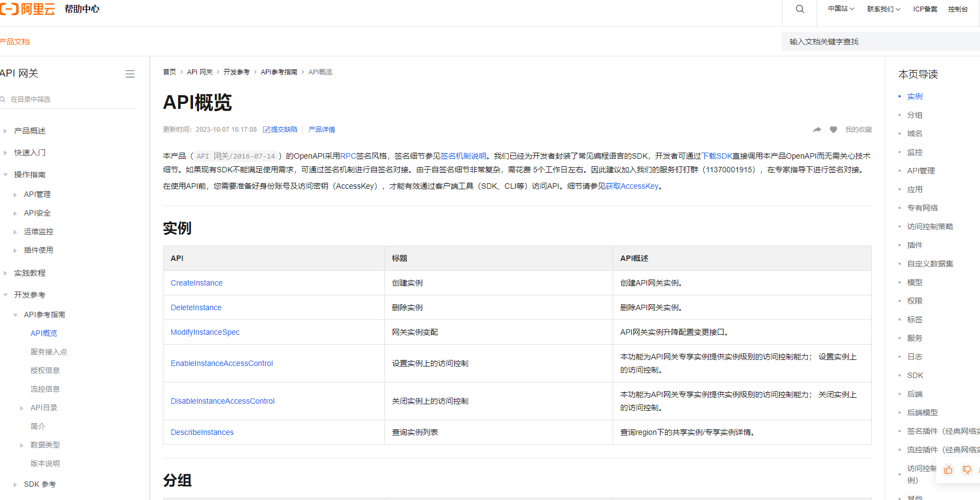Open the 联系我们 dropdown
The height and width of the screenshot is (500, 980).
(884, 9)
